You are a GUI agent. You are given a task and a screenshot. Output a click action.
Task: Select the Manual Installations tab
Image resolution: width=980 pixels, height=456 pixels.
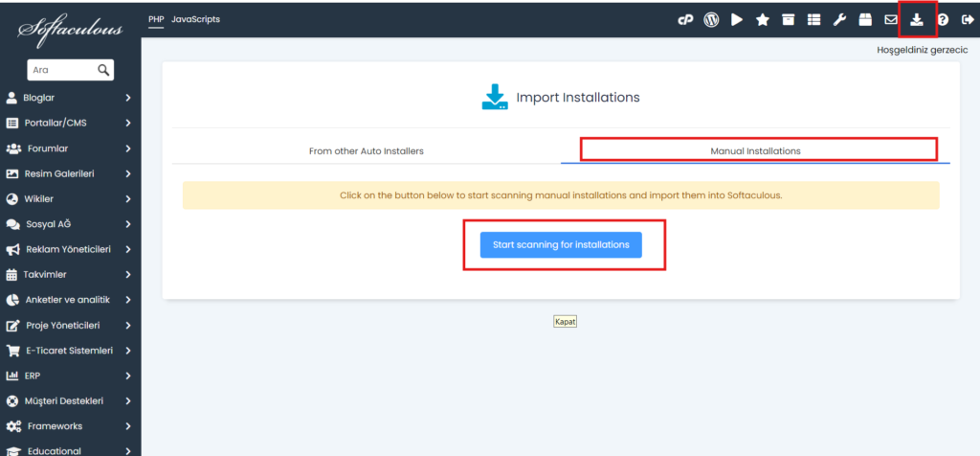click(x=756, y=151)
